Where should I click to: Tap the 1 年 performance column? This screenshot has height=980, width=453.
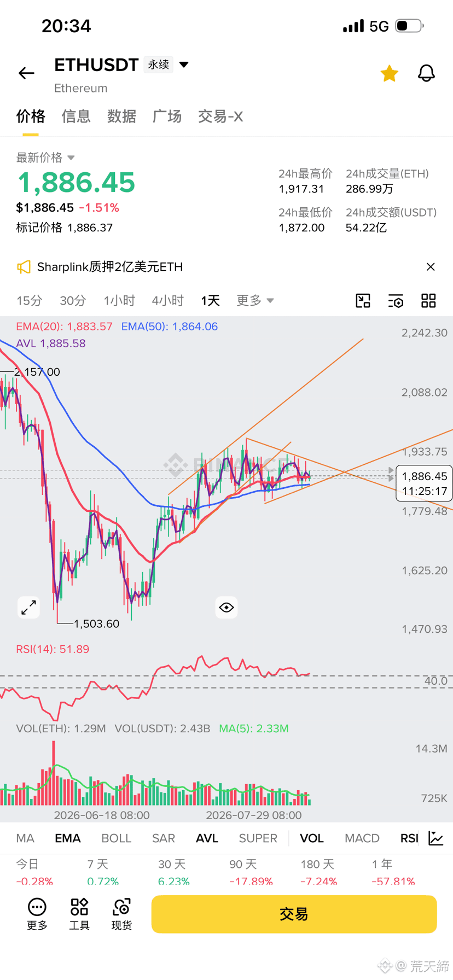(393, 873)
